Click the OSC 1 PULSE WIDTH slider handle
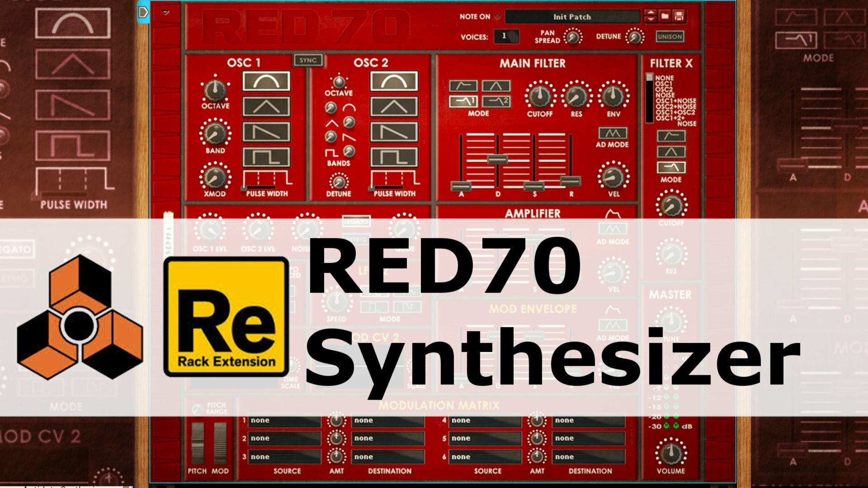 click(x=244, y=188)
